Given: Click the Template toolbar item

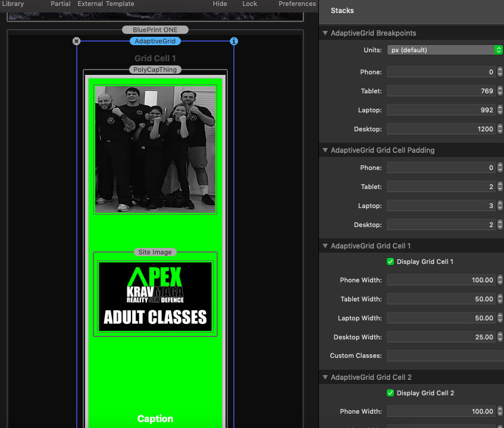Looking at the screenshot, I should point(120,4).
